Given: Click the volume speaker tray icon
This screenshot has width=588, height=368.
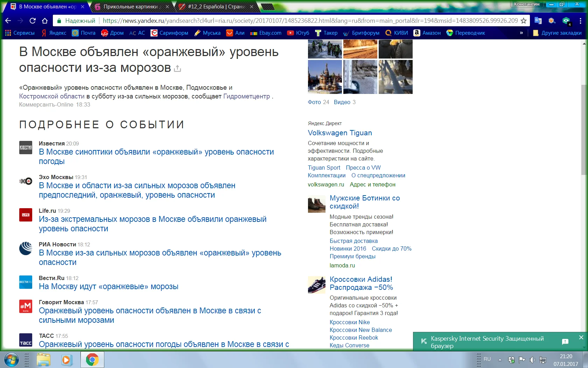Looking at the screenshot, I should [532, 360].
